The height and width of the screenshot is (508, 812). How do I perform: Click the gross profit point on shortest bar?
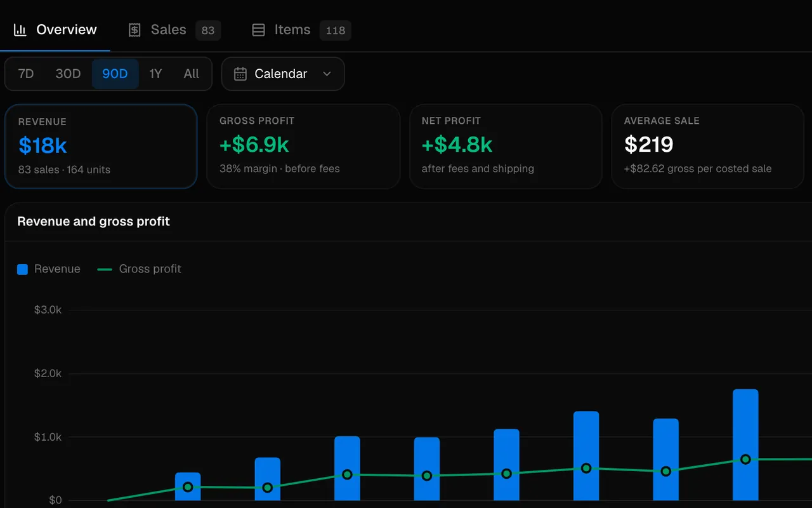click(188, 487)
